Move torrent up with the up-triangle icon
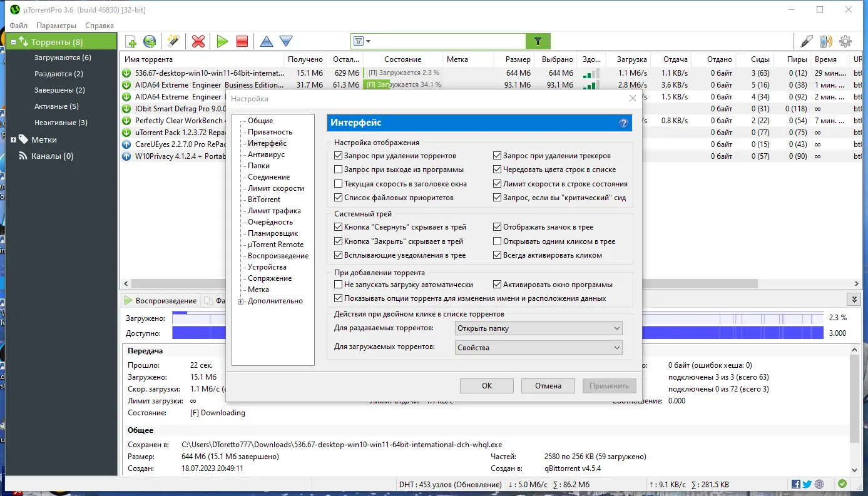The width and height of the screenshot is (868, 496). click(x=267, y=42)
